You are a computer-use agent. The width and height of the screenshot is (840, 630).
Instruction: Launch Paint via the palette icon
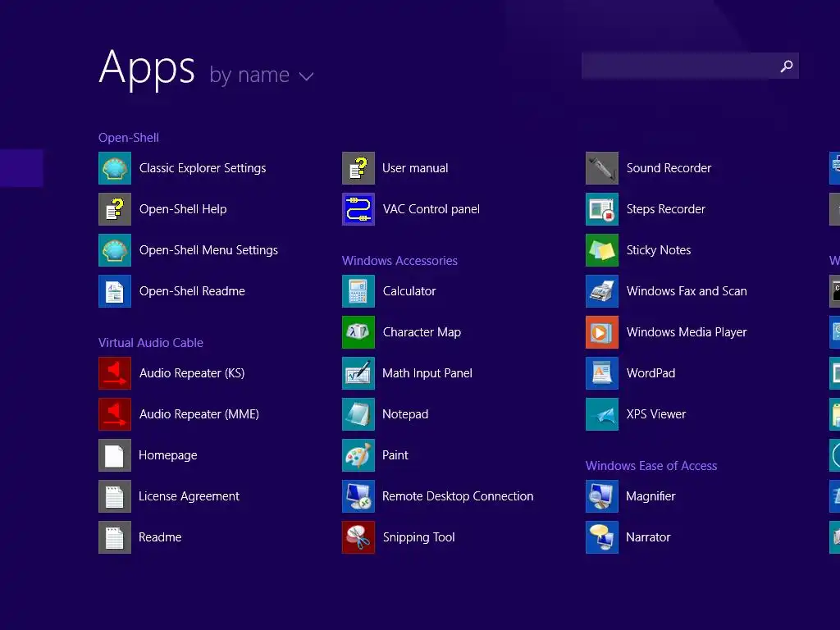click(x=358, y=455)
